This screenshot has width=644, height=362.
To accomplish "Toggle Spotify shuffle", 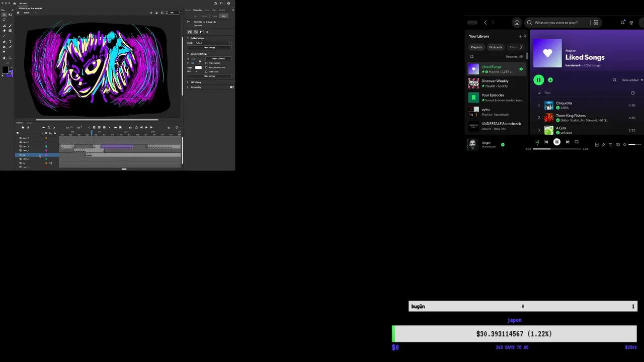I will pyautogui.click(x=537, y=142).
